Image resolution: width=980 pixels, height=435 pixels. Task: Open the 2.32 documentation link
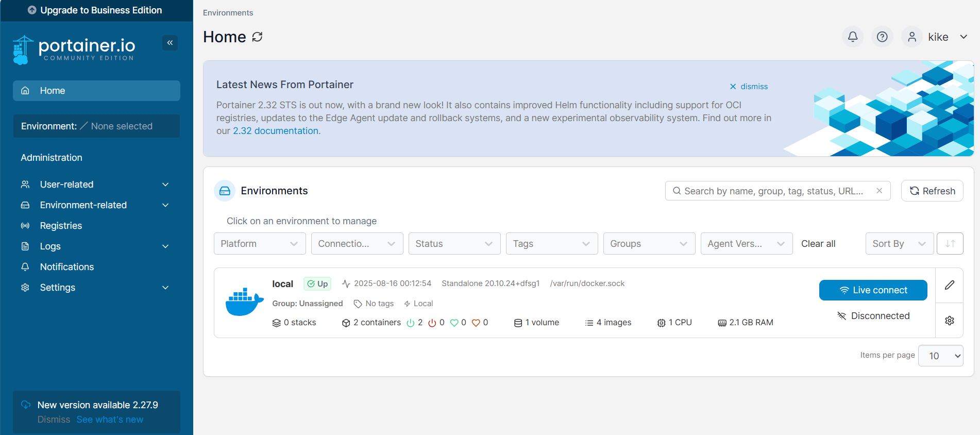coord(276,131)
